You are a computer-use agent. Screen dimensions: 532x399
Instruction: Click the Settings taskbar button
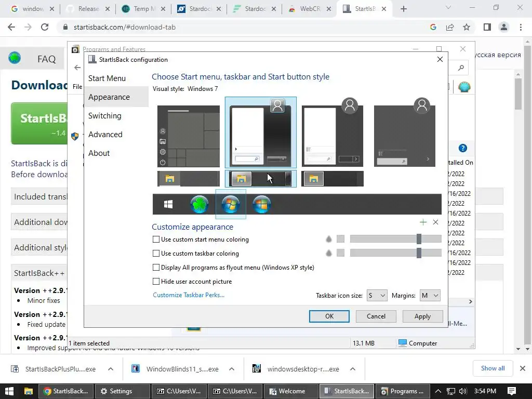[122, 391]
